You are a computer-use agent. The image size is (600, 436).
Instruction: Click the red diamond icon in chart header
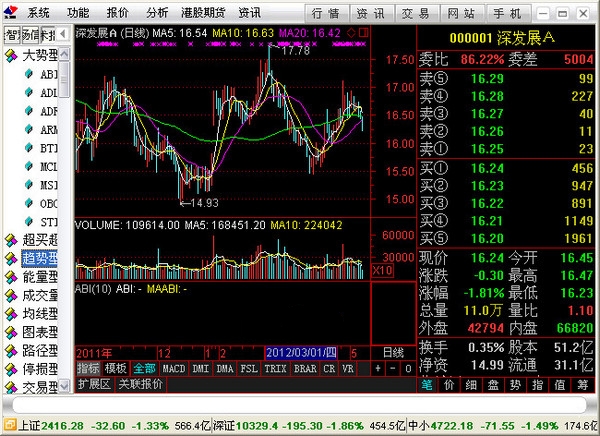[351, 33]
